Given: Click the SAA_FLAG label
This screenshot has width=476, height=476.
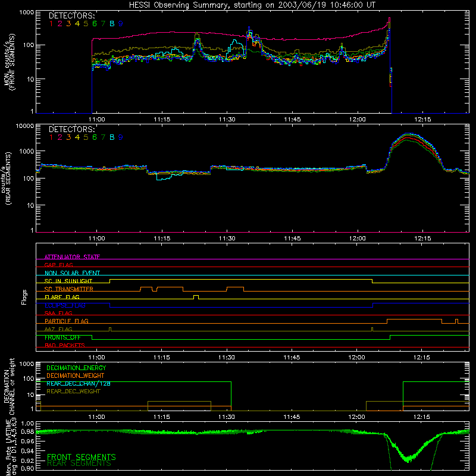Looking at the screenshot, I should [x=58, y=313].
